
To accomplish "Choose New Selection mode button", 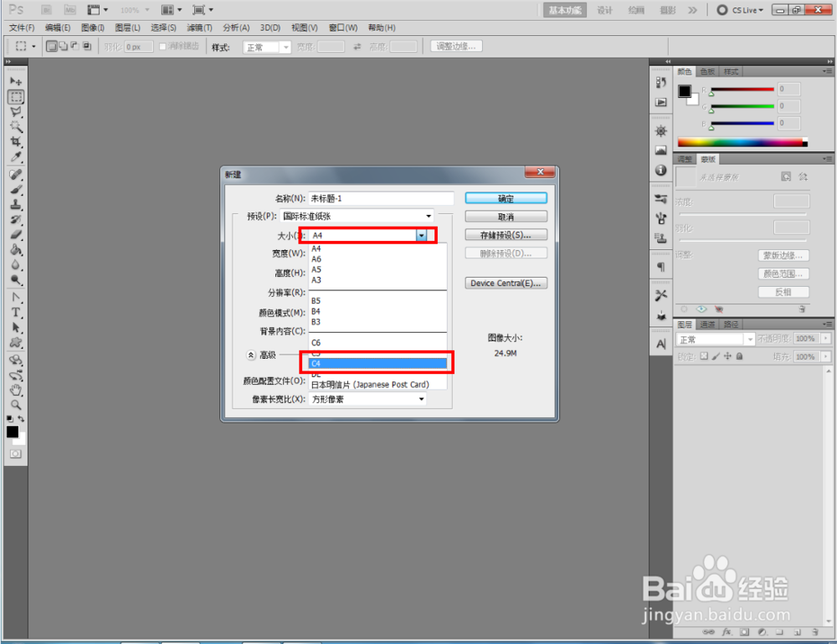I will [x=51, y=47].
